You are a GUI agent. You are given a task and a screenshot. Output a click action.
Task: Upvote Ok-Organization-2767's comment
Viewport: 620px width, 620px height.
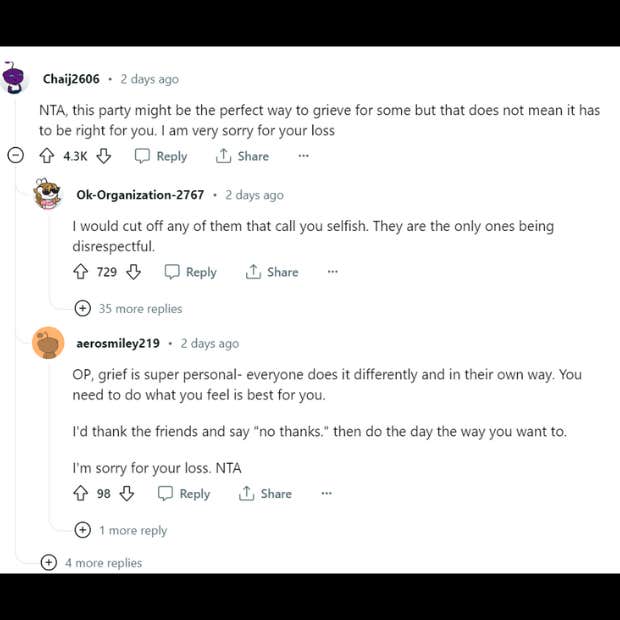pyautogui.click(x=81, y=272)
